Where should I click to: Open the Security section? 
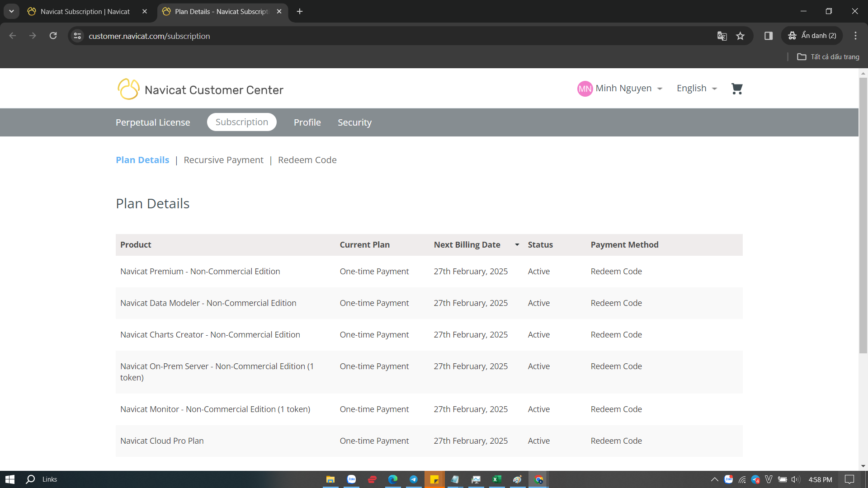click(354, 122)
